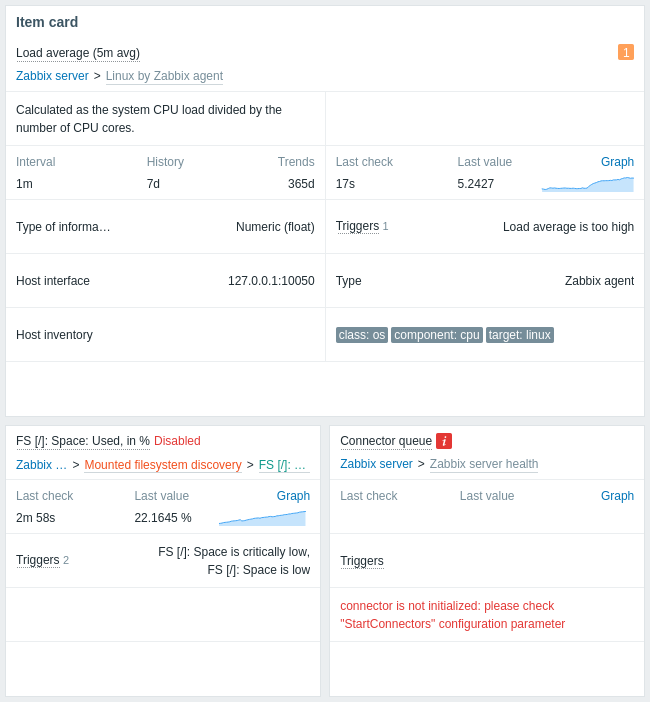Click the target: linux tag
Viewport: 650px width, 702px height.
520,335
